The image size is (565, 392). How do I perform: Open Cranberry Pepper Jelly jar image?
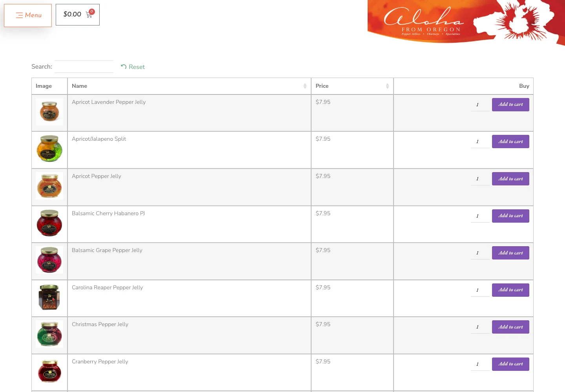[49, 371]
